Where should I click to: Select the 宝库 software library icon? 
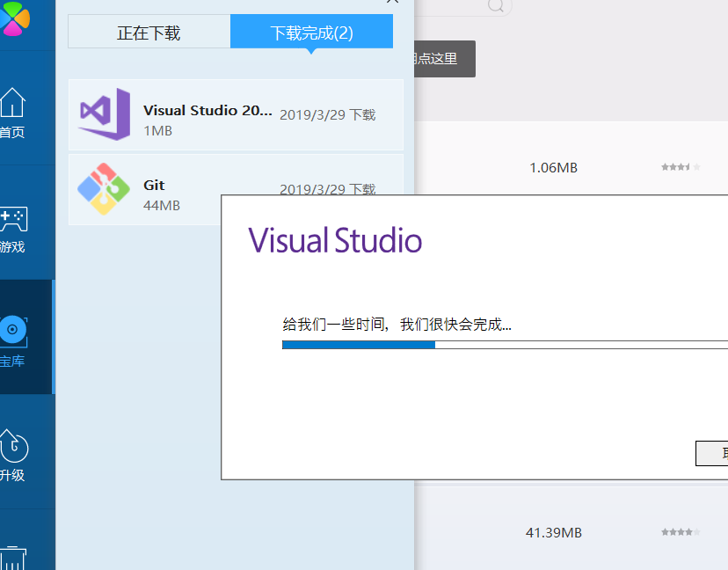pyautogui.click(x=13, y=330)
